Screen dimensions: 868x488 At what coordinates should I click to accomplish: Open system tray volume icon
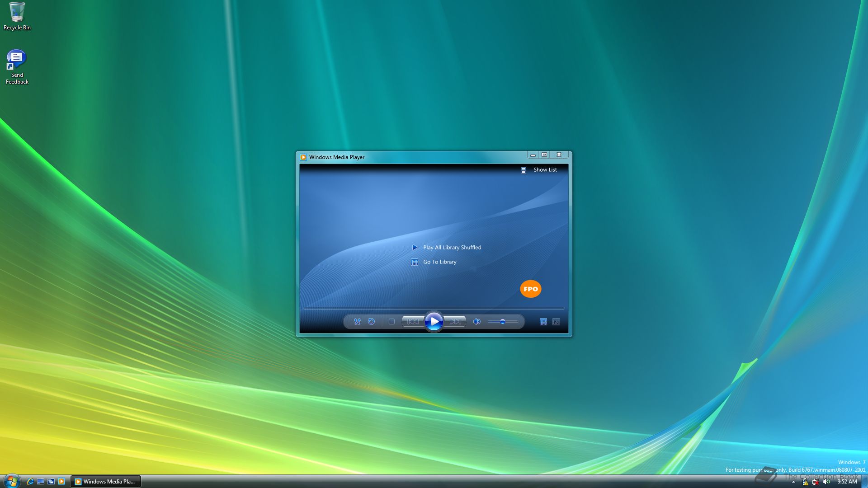[826, 482]
